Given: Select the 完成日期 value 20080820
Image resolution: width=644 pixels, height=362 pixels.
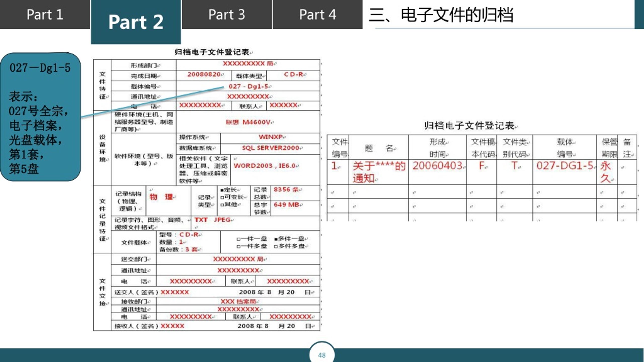Looking at the screenshot, I should tap(204, 74).
